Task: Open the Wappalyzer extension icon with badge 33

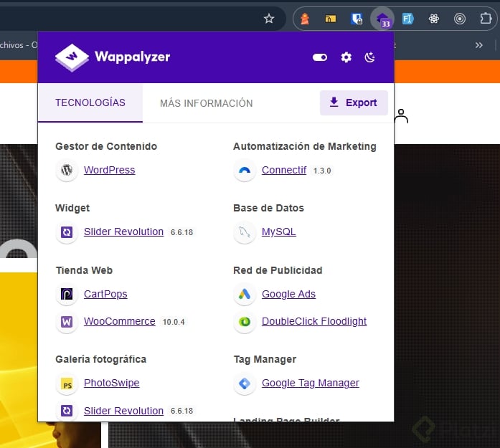Action: pos(382,19)
